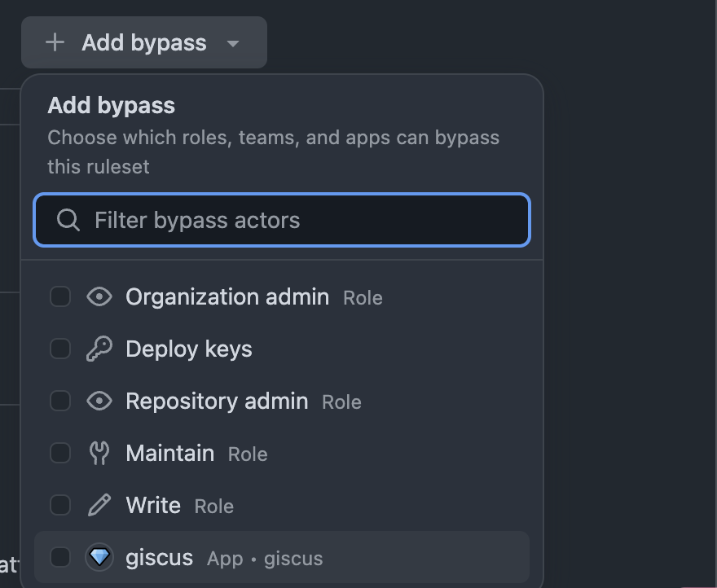Click the eye icon beside Repository admin

(99, 401)
